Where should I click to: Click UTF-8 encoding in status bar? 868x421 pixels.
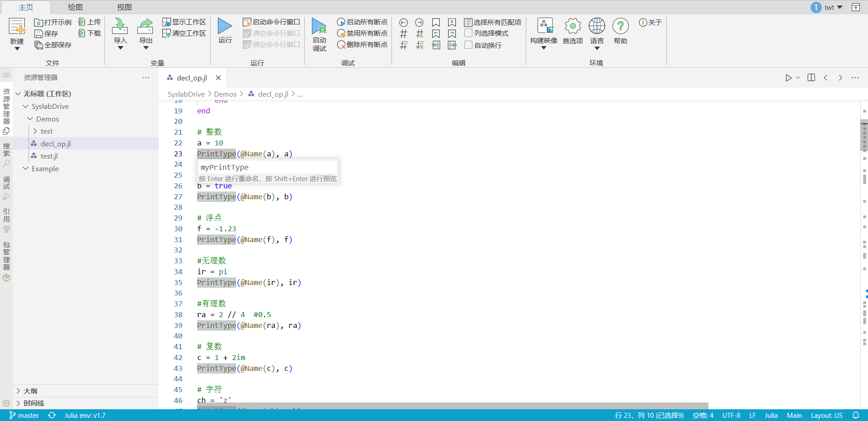pos(731,415)
